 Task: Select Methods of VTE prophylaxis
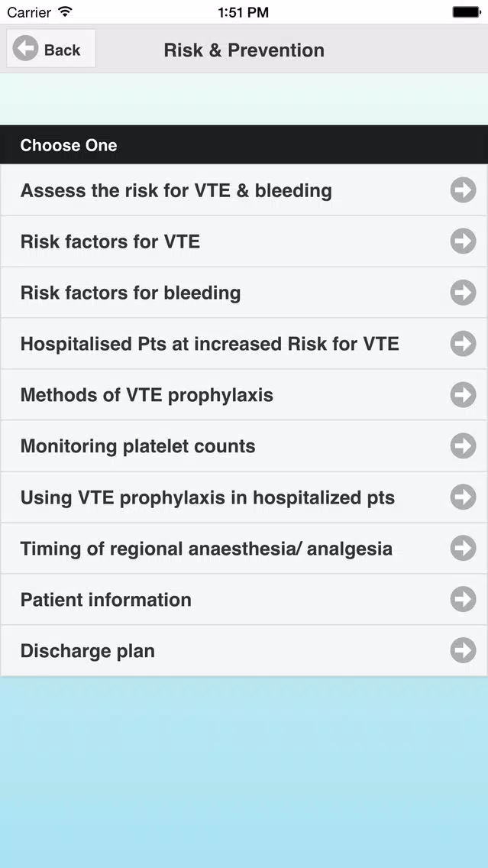point(244,395)
